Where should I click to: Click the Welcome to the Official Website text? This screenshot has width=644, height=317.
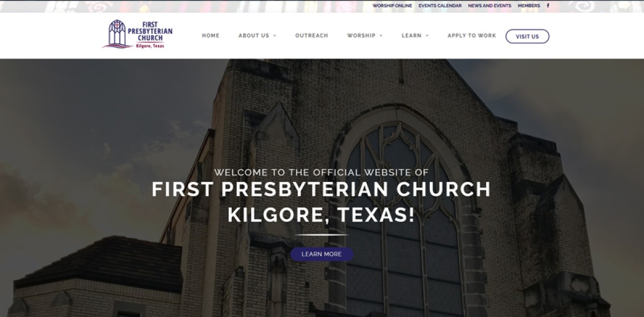coord(321,173)
